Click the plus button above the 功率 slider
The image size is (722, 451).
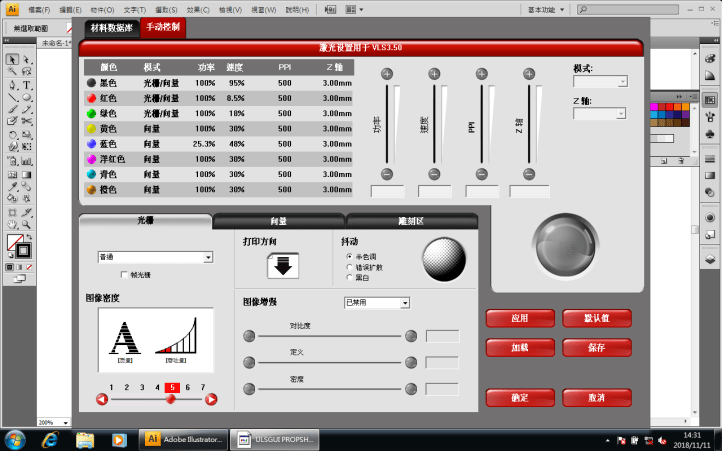click(387, 74)
